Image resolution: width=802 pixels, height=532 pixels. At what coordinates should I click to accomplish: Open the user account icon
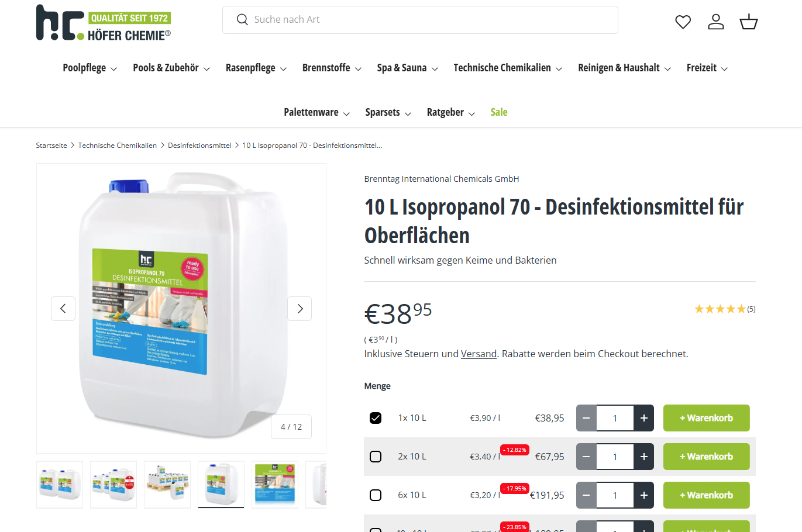coord(716,22)
